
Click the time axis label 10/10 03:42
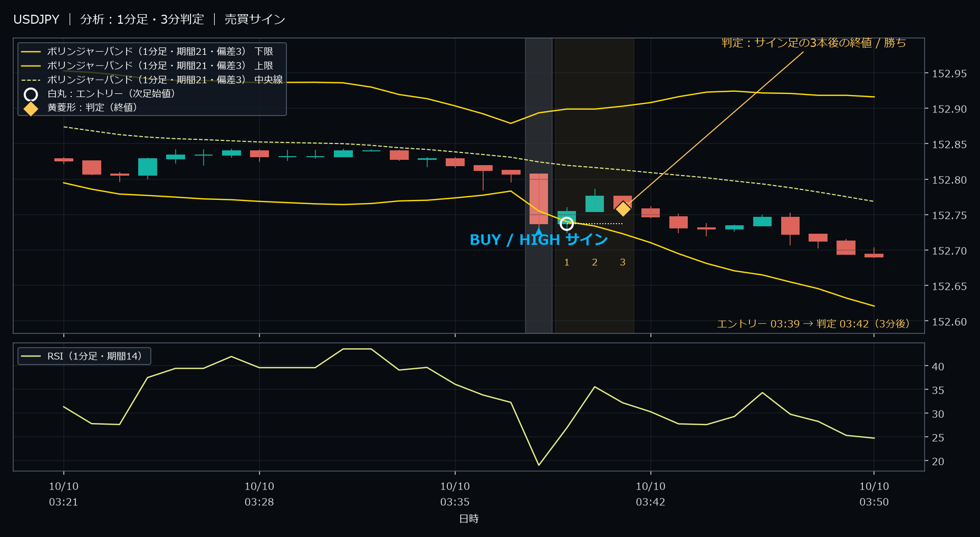(651, 494)
